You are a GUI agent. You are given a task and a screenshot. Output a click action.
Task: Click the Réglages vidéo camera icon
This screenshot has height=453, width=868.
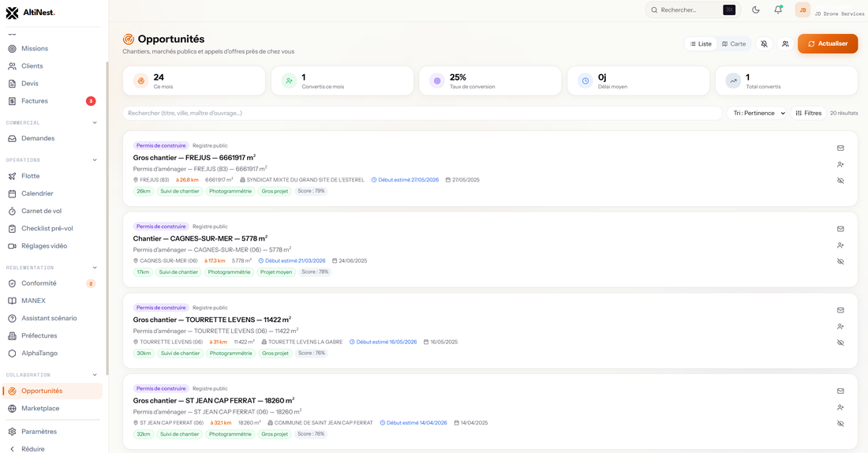pos(12,246)
